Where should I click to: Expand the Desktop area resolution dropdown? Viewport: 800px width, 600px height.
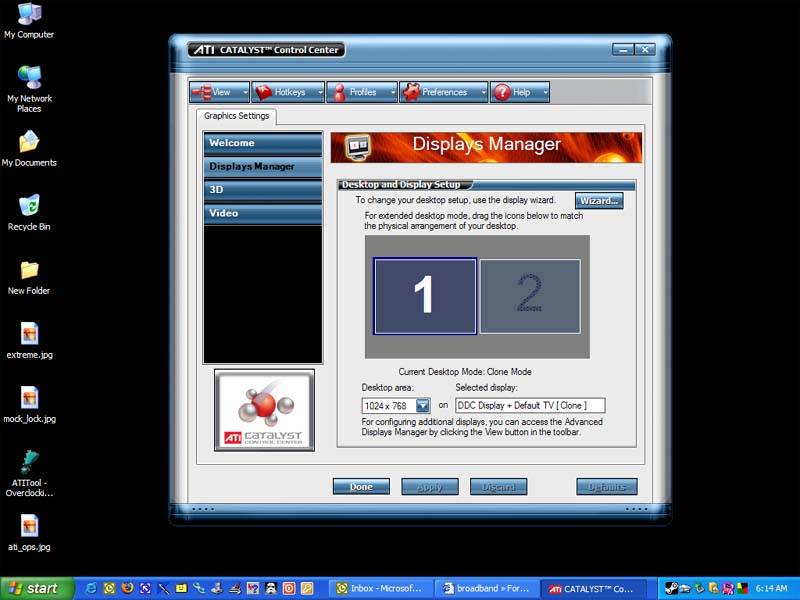[422, 406]
